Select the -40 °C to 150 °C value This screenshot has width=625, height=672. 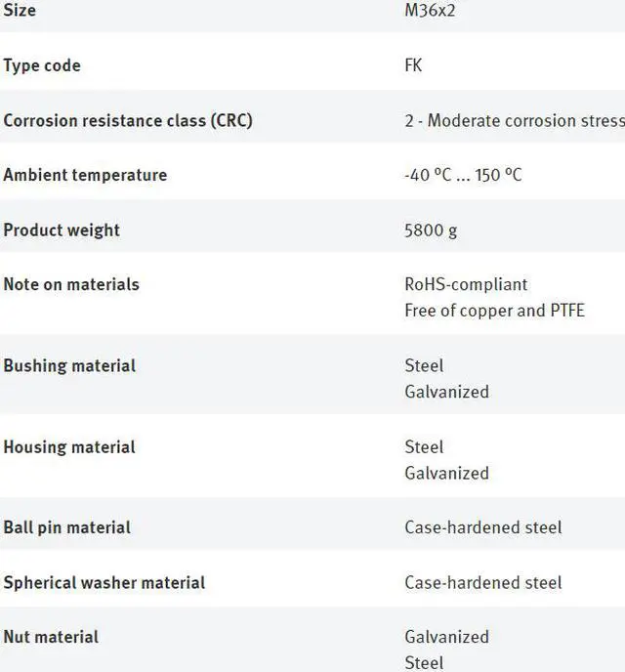coord(463,175)
